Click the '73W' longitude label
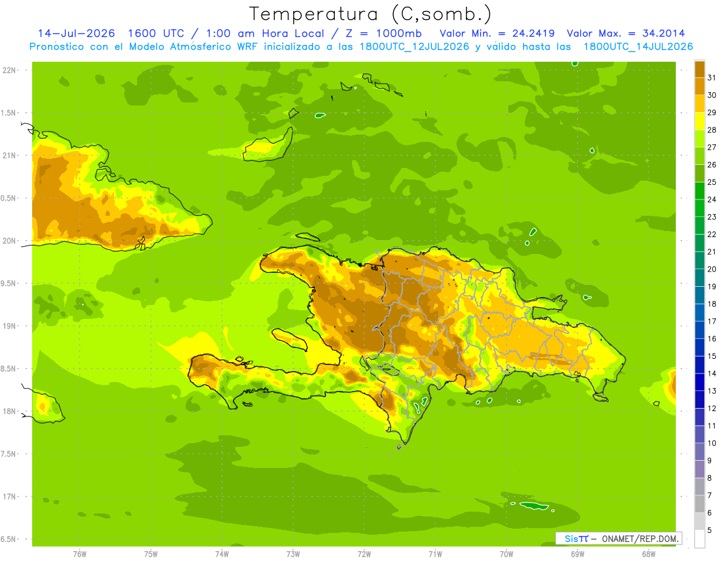 point(293,554)
